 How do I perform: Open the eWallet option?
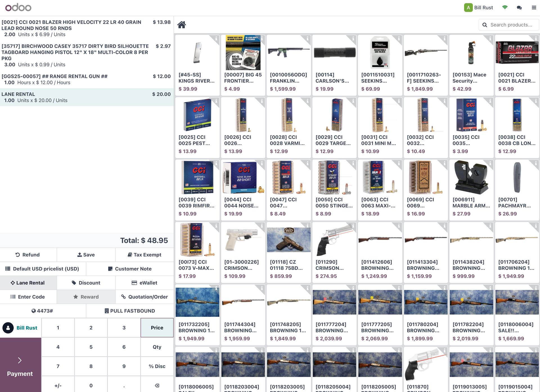pos(145,283)
